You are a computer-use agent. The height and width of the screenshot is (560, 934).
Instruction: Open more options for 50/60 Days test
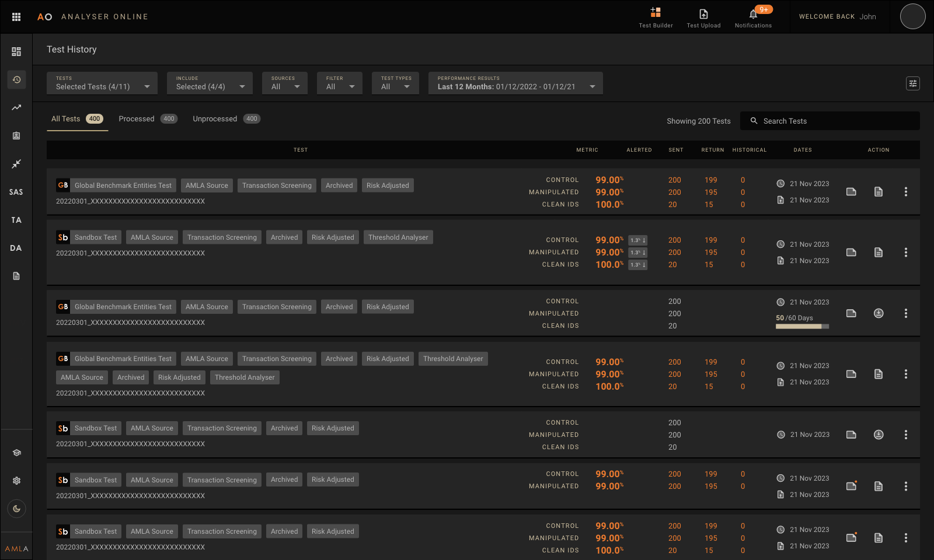tap(906, 313)
